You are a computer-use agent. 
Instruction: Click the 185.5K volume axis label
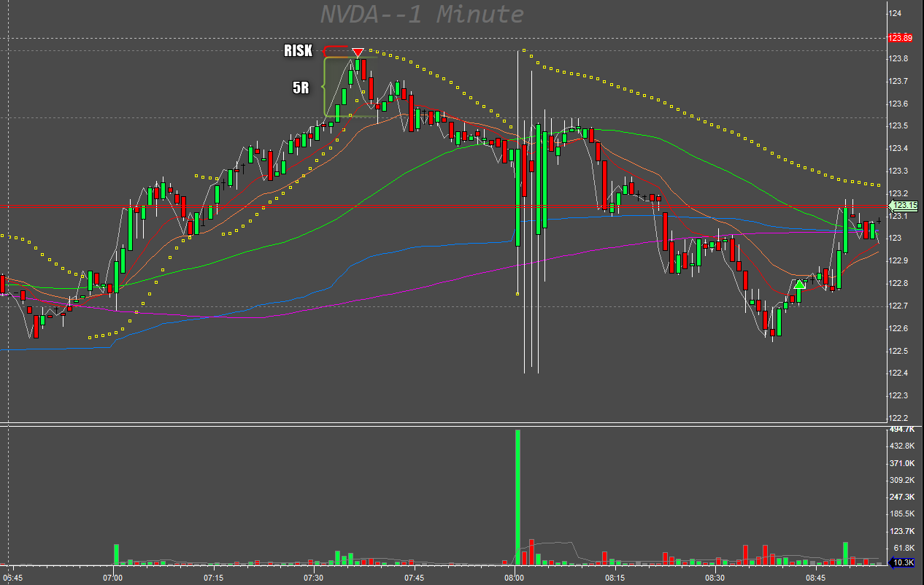901,514
